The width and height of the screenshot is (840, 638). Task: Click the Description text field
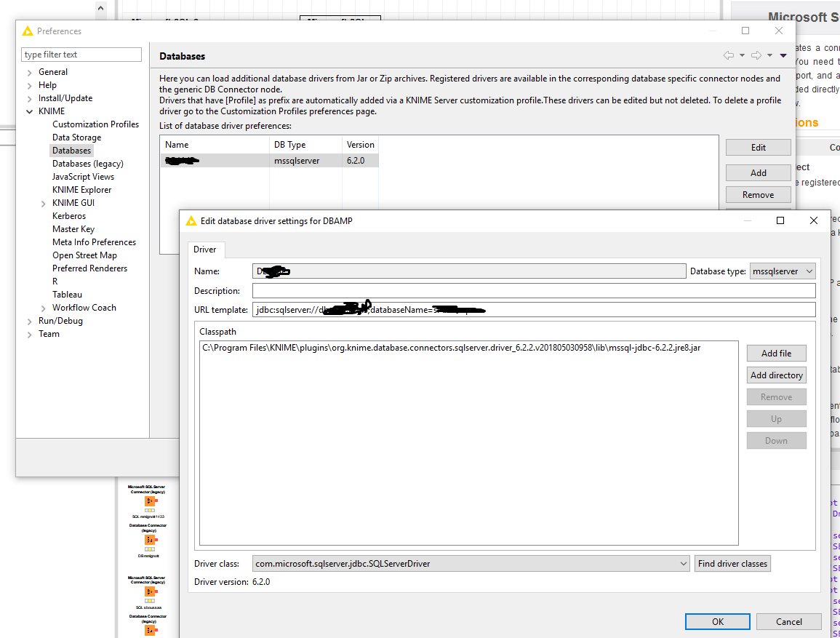533,291
